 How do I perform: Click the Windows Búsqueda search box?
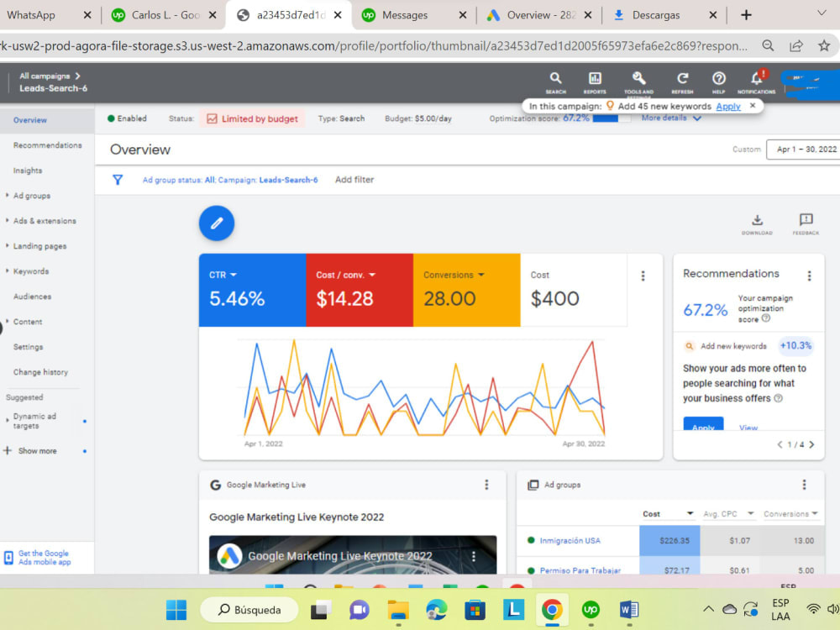249,610
